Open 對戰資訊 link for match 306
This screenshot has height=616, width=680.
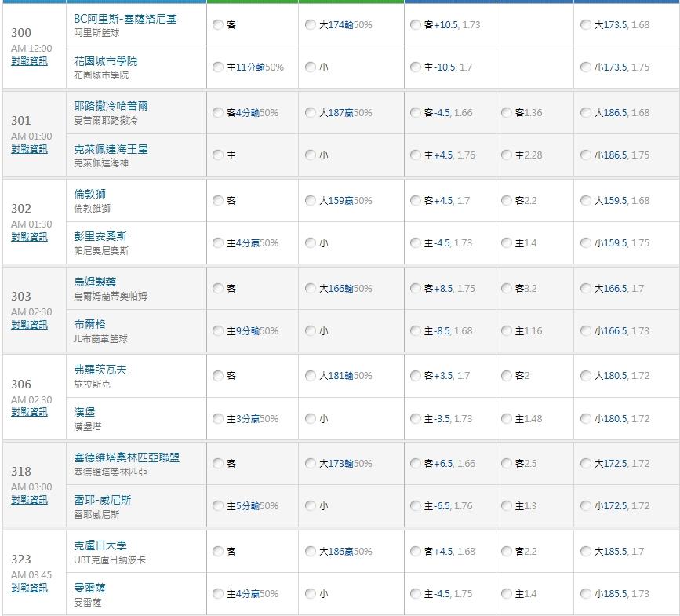[29, 413]
